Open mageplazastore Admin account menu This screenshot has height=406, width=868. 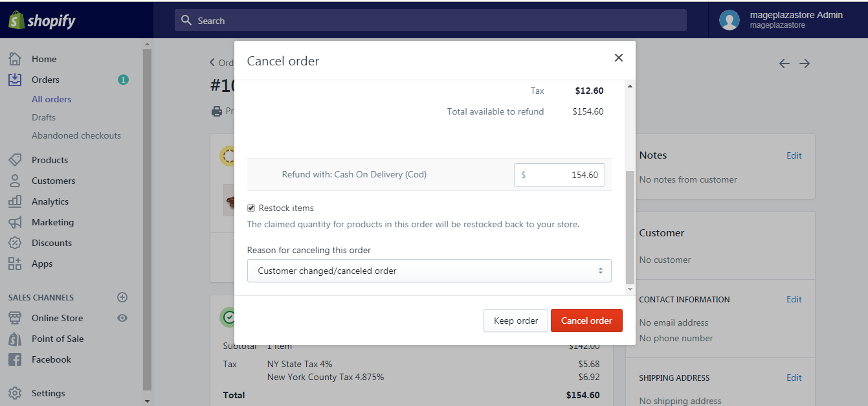pyautogui.click(x=782, y=20)
